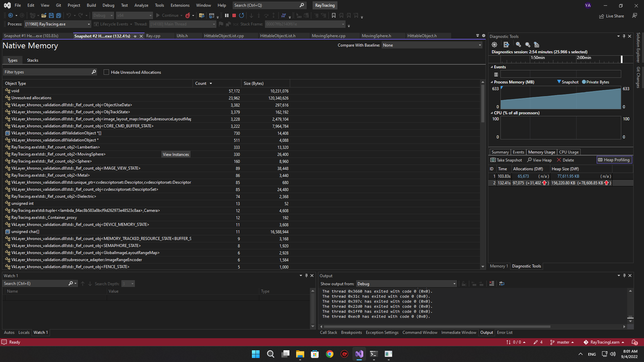Open the Compare With Baseline dropdown
This screenshot has width=644, height=362.
pos(432,45)
